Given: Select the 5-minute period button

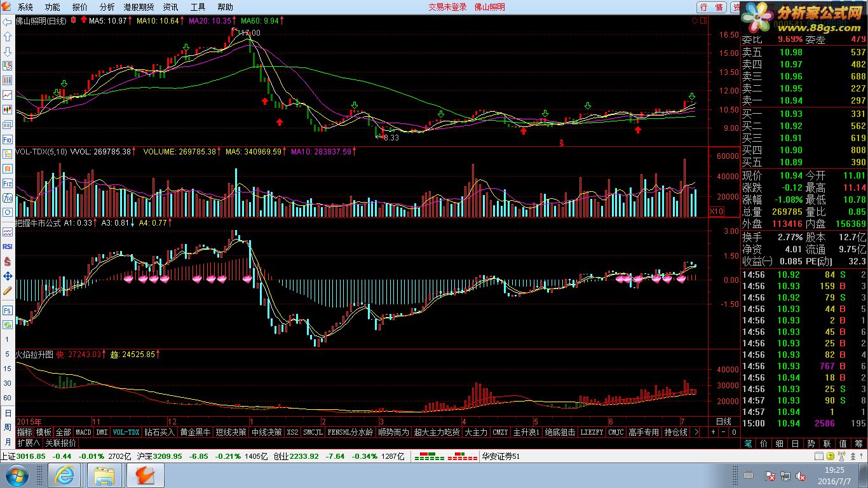Looking at the screenshot, I should [x=8, y=354].
